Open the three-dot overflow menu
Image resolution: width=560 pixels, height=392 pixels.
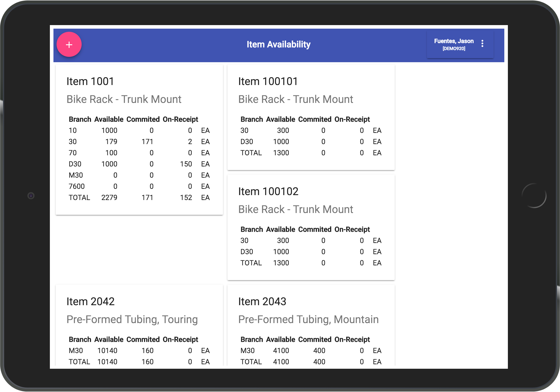[482, 43]
